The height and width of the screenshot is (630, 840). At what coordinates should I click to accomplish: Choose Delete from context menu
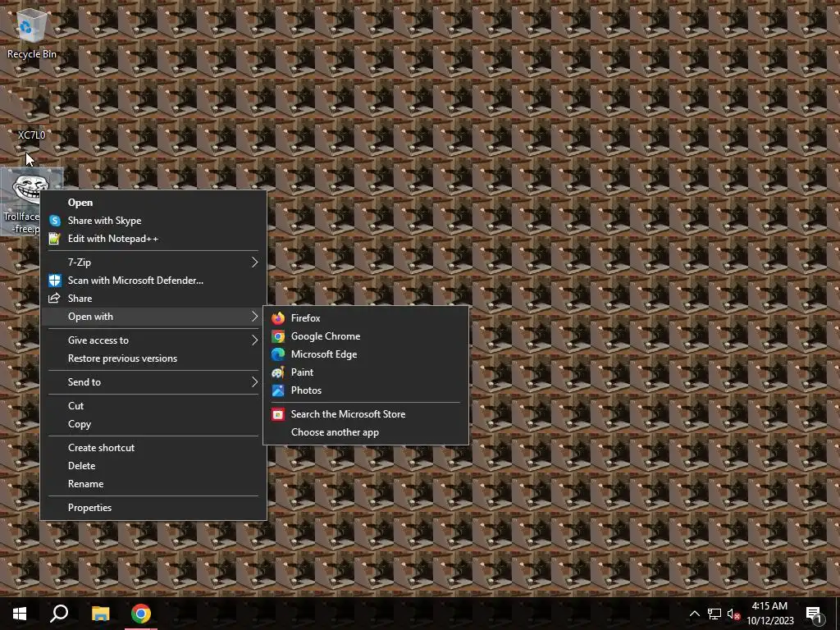tap(153, 466)
